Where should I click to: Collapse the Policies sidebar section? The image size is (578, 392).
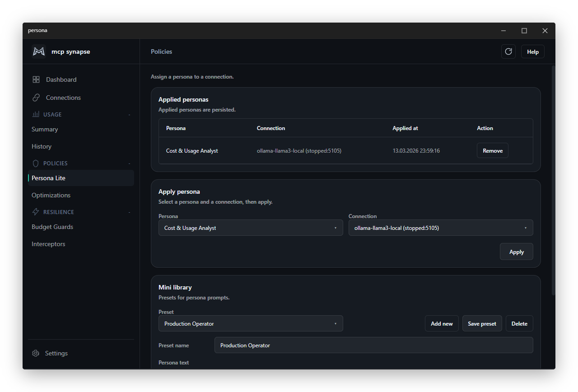coord(129,163)
